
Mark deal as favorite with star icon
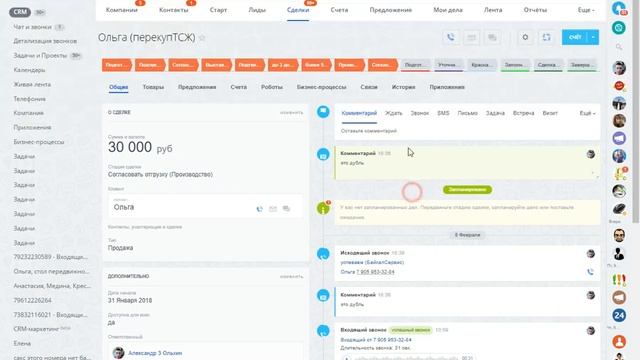click(x=202, y=38)
